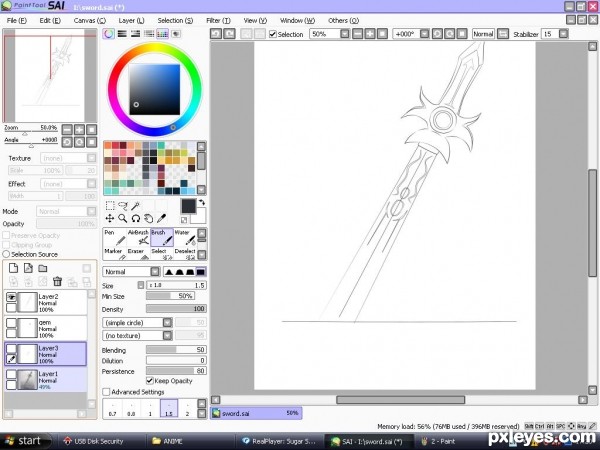Select the Zoom magnifier tool

pos(122,218)
